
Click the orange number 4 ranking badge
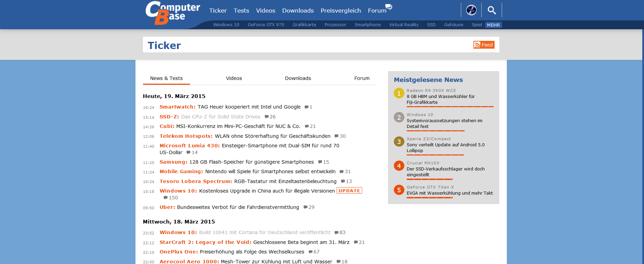[399, 166]
